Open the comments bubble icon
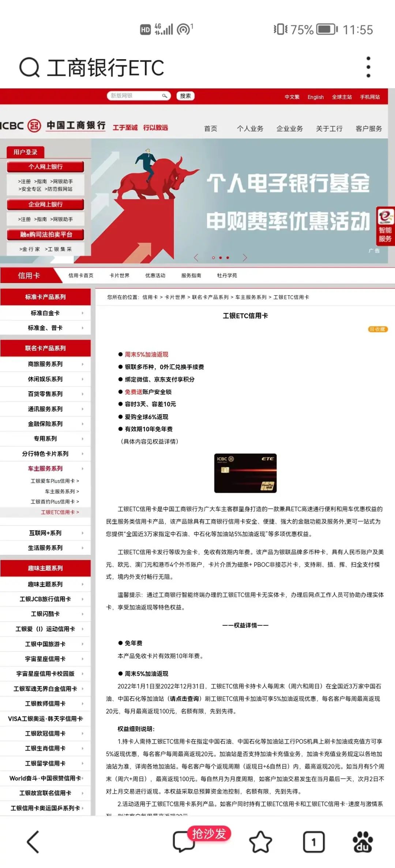This screenshot has width=395, height=868. [x=184, y=842]
